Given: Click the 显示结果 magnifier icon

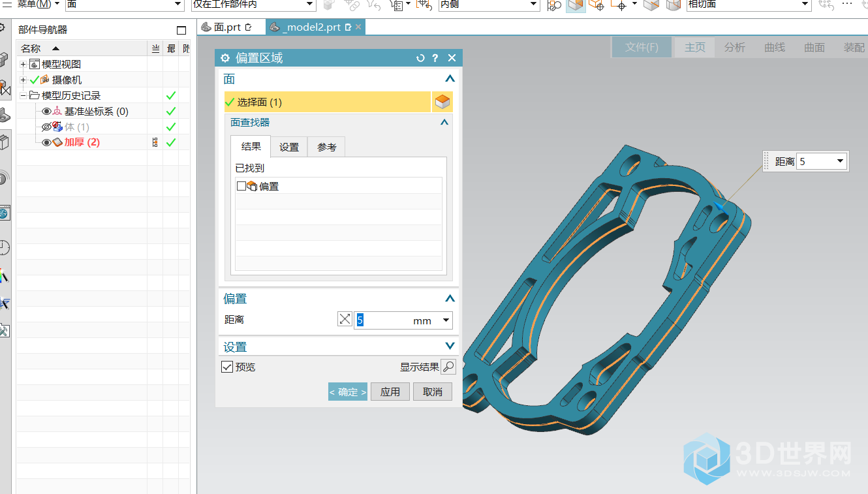Looking at the screenshot, I should coord(448,367).
